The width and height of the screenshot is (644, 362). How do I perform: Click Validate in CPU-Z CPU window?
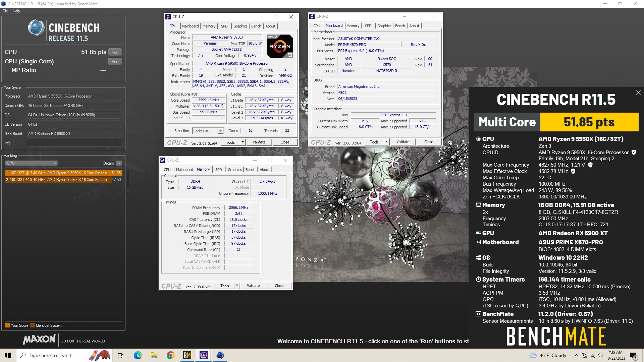pyautogui.click(x=259, y=142)
